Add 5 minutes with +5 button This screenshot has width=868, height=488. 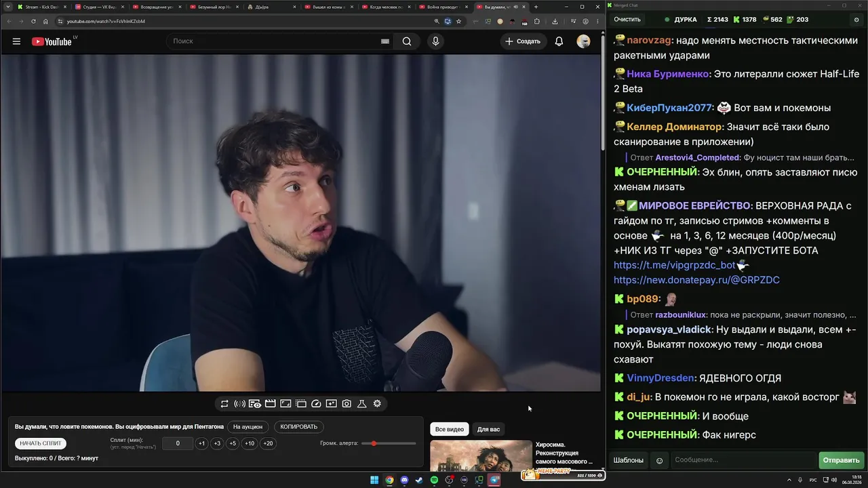233,444
